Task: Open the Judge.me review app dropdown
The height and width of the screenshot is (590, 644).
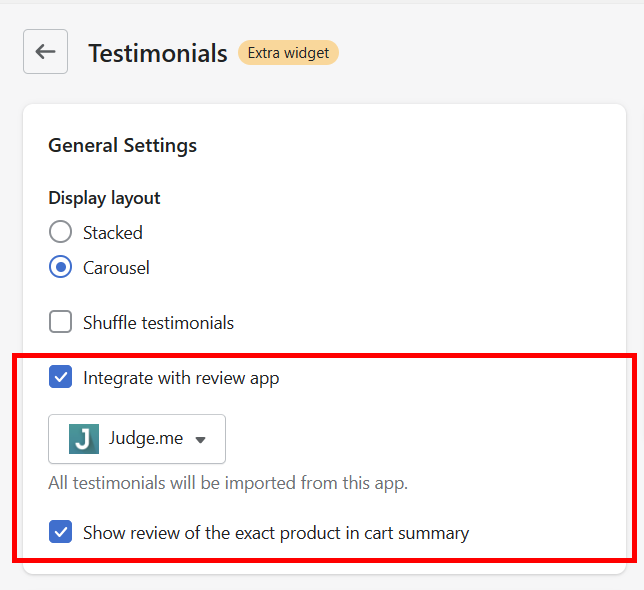Action: pyautogui.click(x=137, y=439)
